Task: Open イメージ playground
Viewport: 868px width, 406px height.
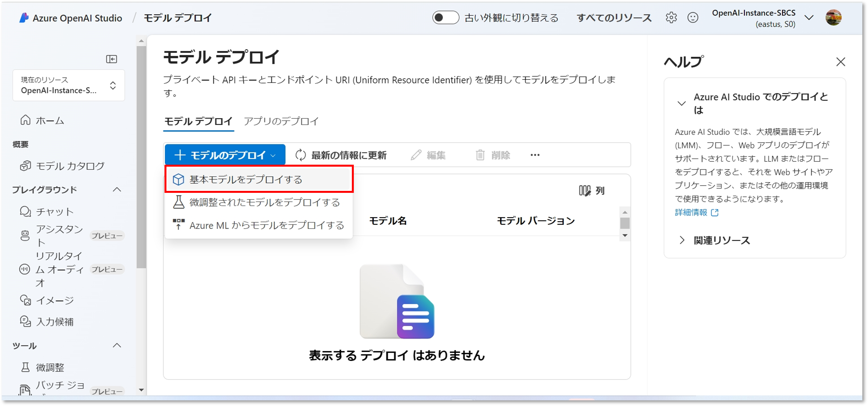Action: [x=47, y=300]
